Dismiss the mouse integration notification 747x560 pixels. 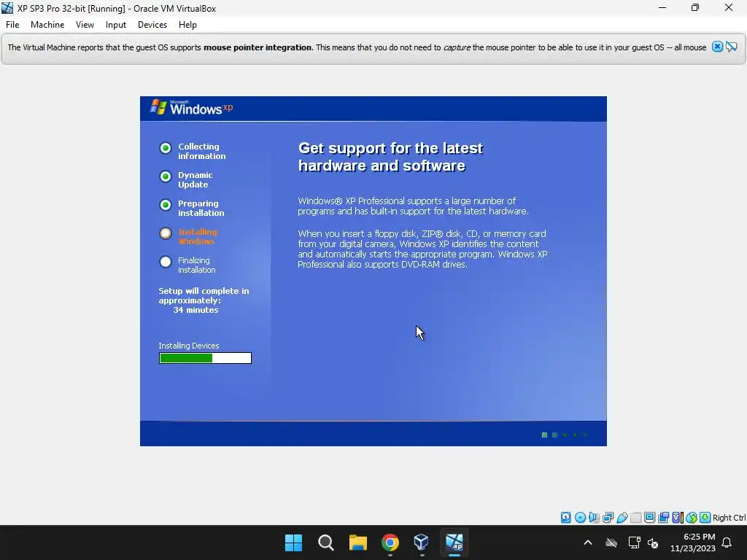pyautogui.click(x=718, y=47)
